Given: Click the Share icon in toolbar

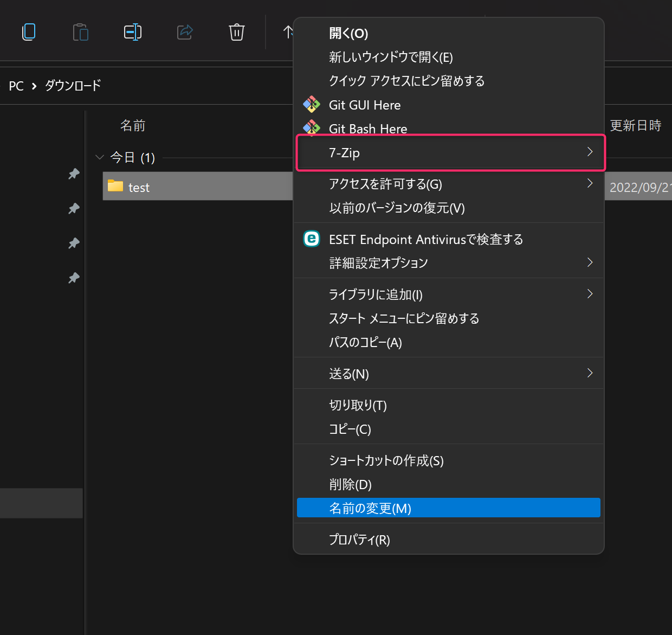Looking at the screenshot, I should click(x=185, y=32).
